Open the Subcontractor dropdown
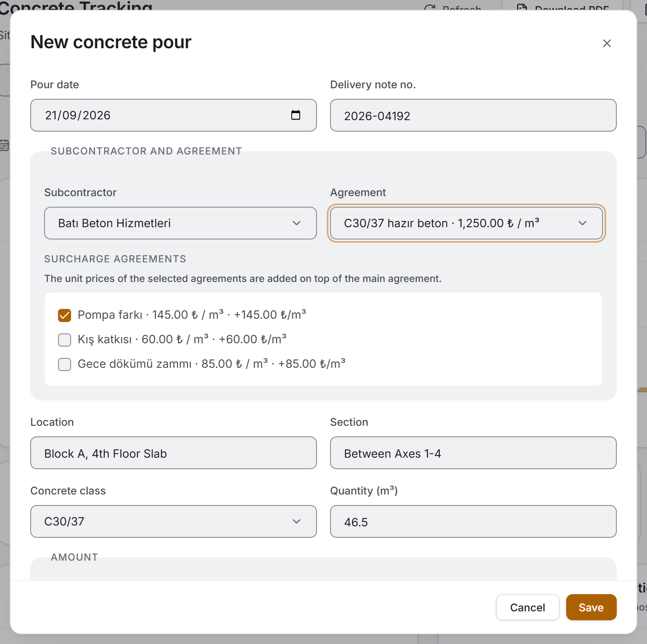 coord(180,223)
